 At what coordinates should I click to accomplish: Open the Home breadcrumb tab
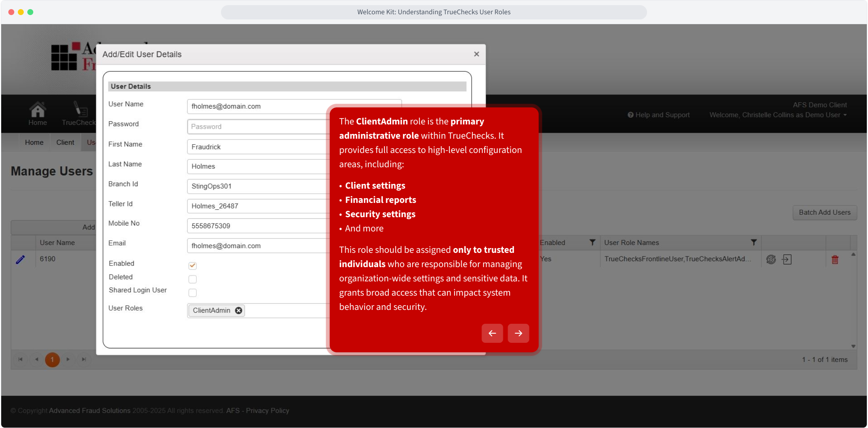click(34, 142)
